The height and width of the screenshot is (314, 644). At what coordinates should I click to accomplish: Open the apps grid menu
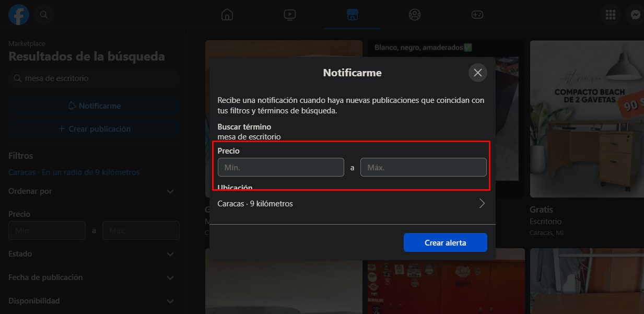(x=611, y=15)
